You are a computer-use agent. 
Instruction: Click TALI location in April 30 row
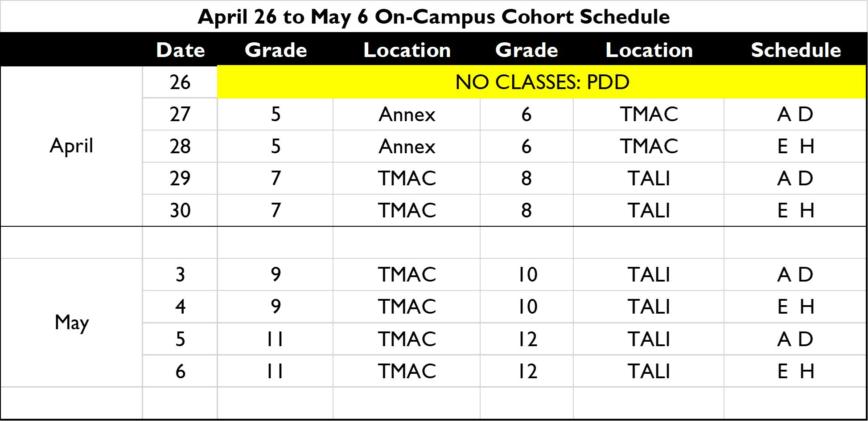[649, 210]
